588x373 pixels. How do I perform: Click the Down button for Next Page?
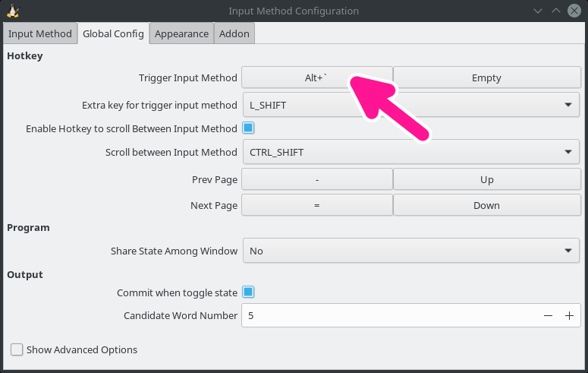point(486,205)
